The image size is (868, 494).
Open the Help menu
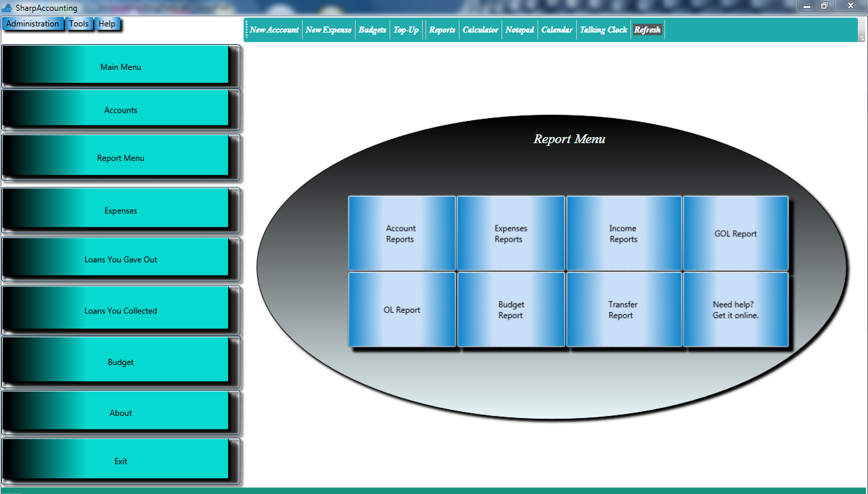[x=107, y=24]
